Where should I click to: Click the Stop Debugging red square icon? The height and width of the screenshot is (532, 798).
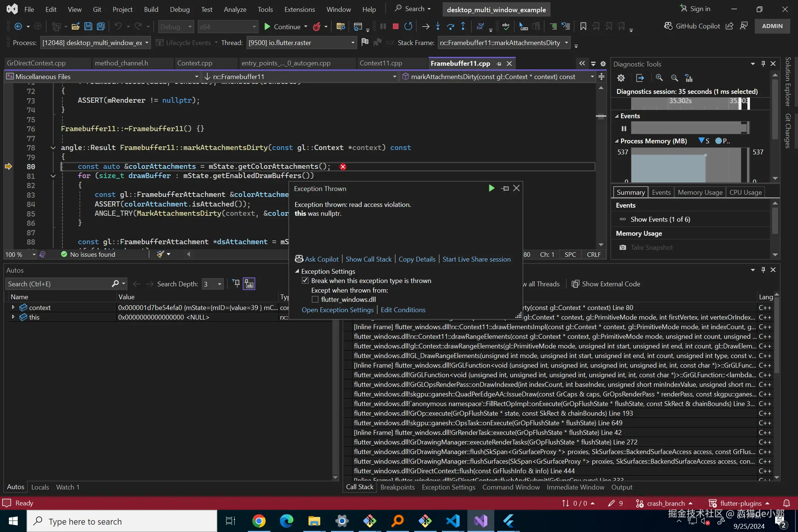pos(395,26)
